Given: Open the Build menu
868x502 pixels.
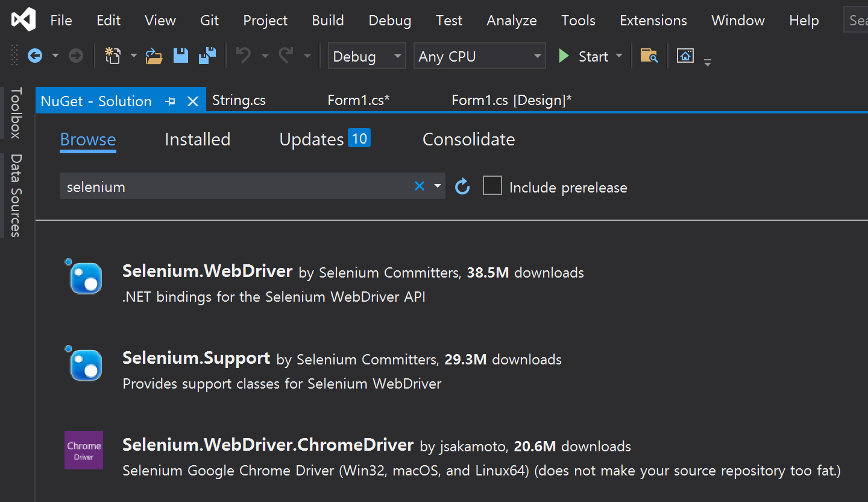Looking at the screenshot, I should coord(328,21).
